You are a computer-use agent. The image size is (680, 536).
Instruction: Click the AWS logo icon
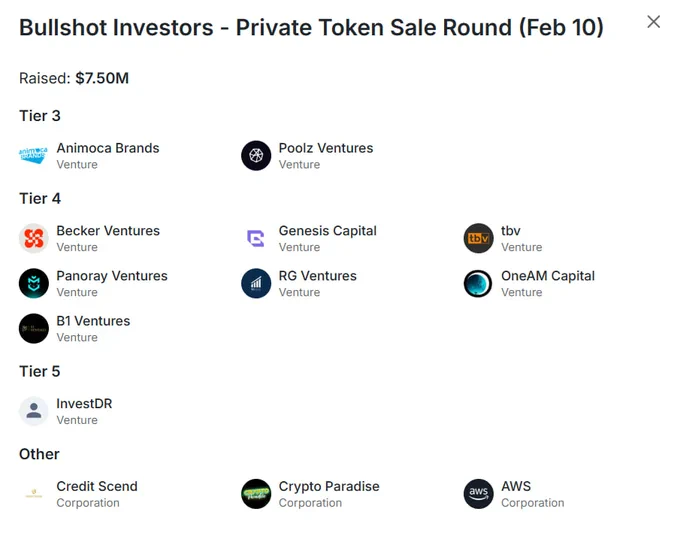478,494
